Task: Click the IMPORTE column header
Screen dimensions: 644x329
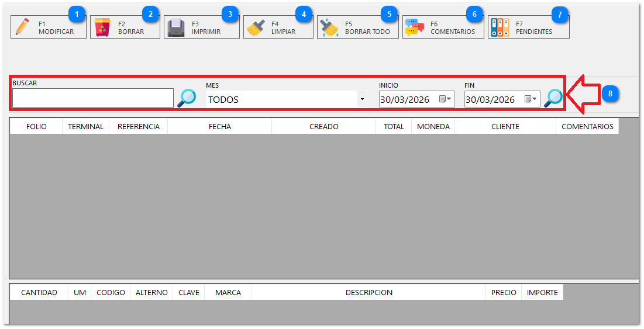Action: coord(542,293)
